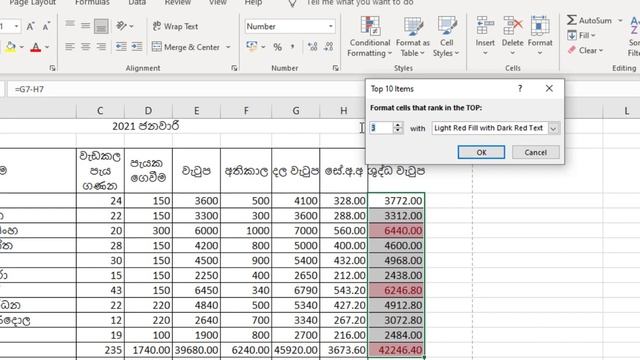The image size is (640, 360).
Task: Open Clear dropdown
Action: coord(585,51)
